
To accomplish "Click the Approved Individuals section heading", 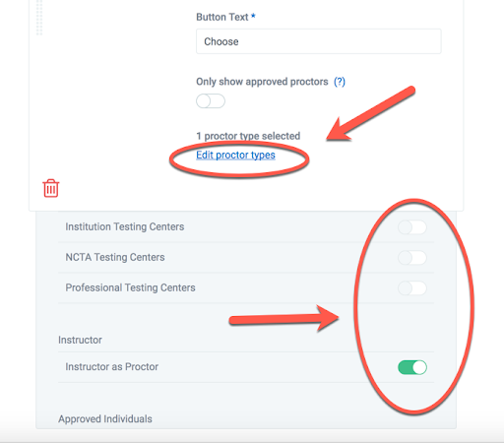I will (105, 419).
